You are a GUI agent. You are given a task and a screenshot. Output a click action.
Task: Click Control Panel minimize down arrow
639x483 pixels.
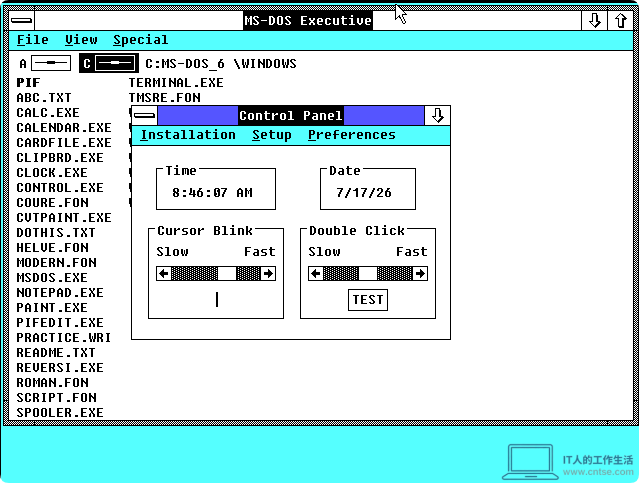[x=437, y=116]
